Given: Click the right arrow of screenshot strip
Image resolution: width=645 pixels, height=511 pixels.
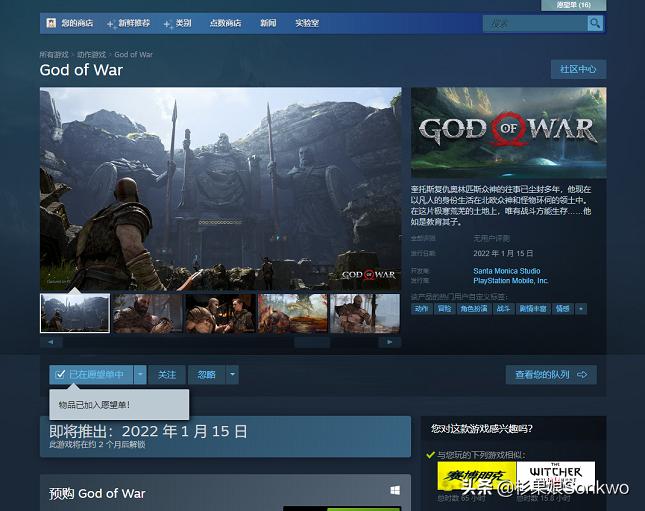Looking at the screenshot, I should [x=390, y=342].
